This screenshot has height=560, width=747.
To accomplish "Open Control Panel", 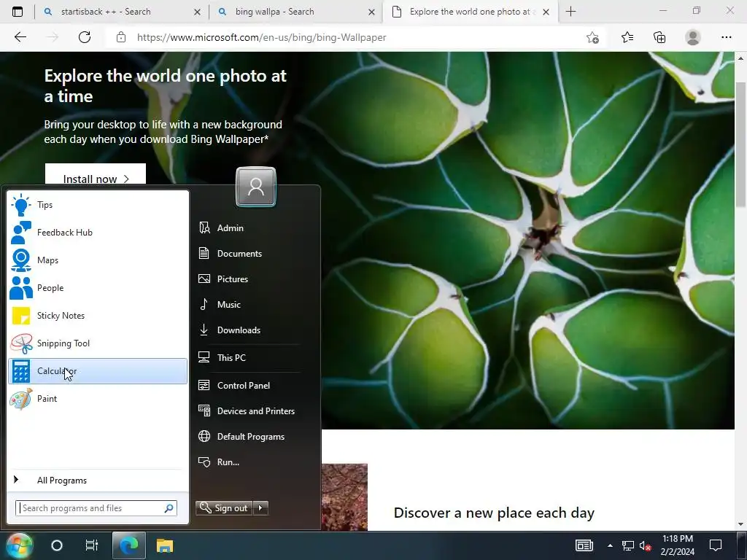I will click(x=249, y=385).
